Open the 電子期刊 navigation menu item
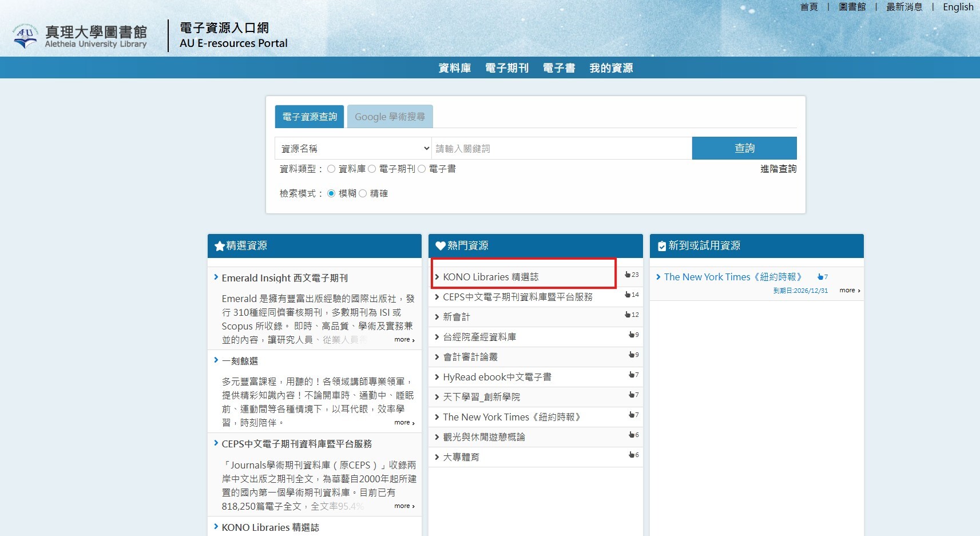The image size is (980, 536). click(506, 68)
